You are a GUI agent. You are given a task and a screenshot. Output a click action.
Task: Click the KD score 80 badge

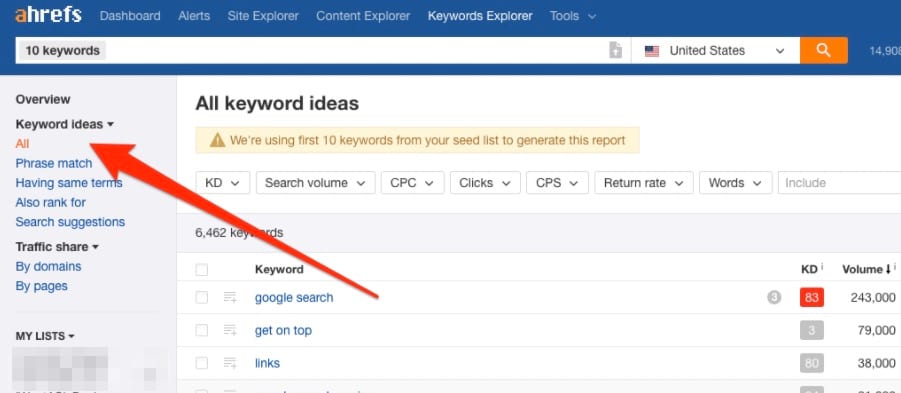point(812,363)
